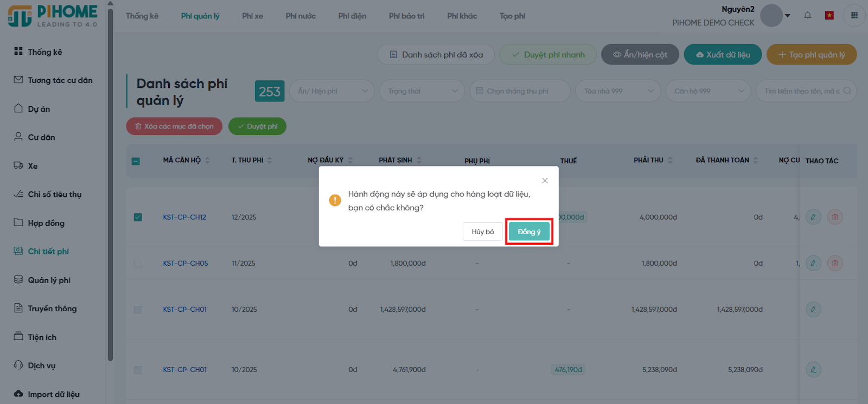
Task: Open the Trạng thái dropdown
Action: 422,91
